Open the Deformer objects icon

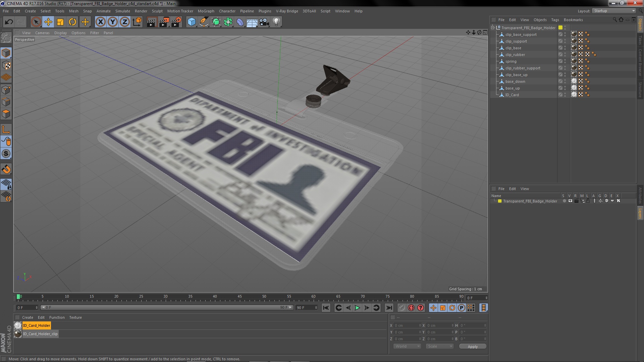[x=240, y=22]
